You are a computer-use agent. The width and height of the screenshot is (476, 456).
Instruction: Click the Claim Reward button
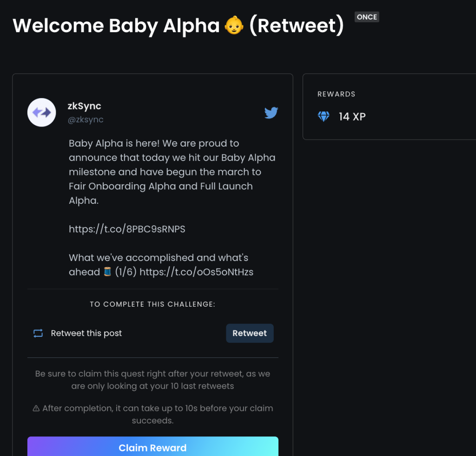[x=152, y=447]
